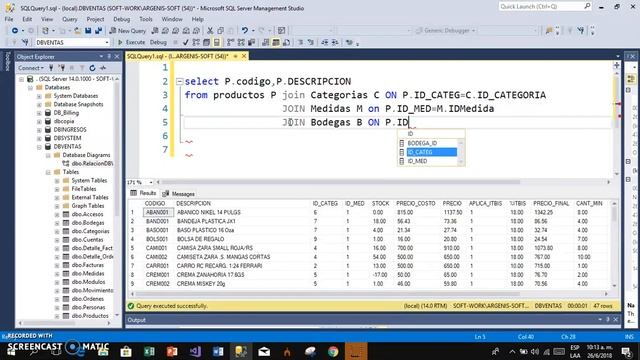Toggle Results to Text toolbar icon
Screen dimensions: 640x360
[x=265, y=42]
